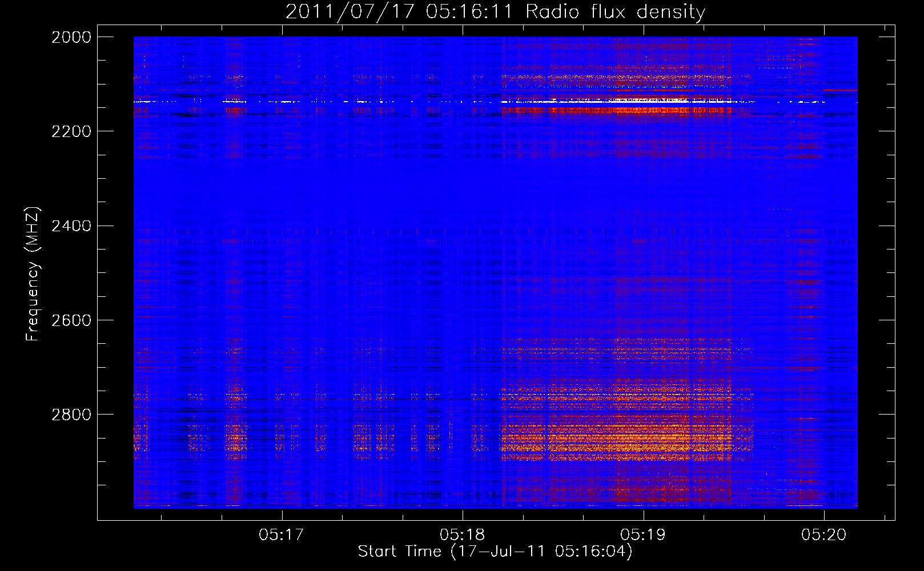Click the 05:17 time tick label
924x571 pixels.
coord(282,535)
